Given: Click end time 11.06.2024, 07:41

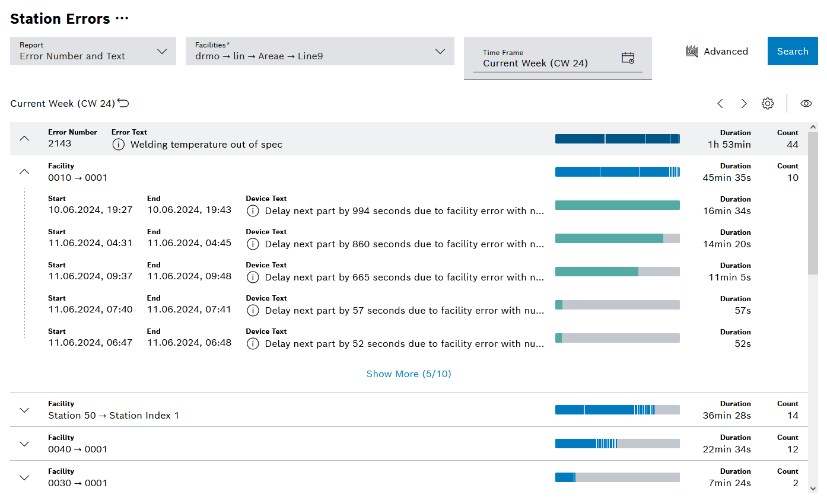Looking at the screenshot, I should 189,310.
